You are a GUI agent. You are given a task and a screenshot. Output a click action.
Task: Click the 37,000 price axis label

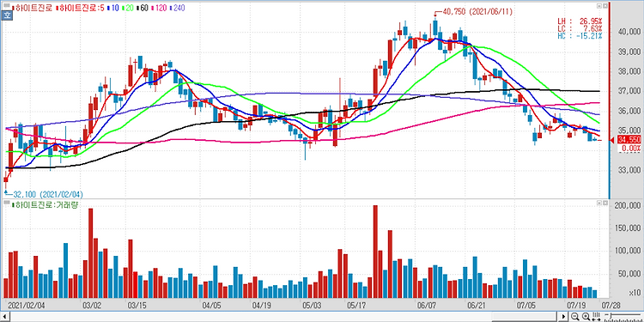[x=629, y=91]
